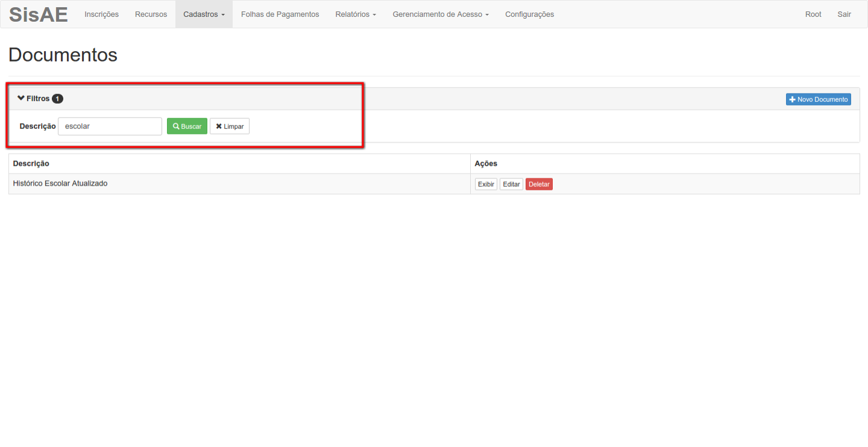
Task: Go to Inscrições in the navbar
Action: point(101,14)
